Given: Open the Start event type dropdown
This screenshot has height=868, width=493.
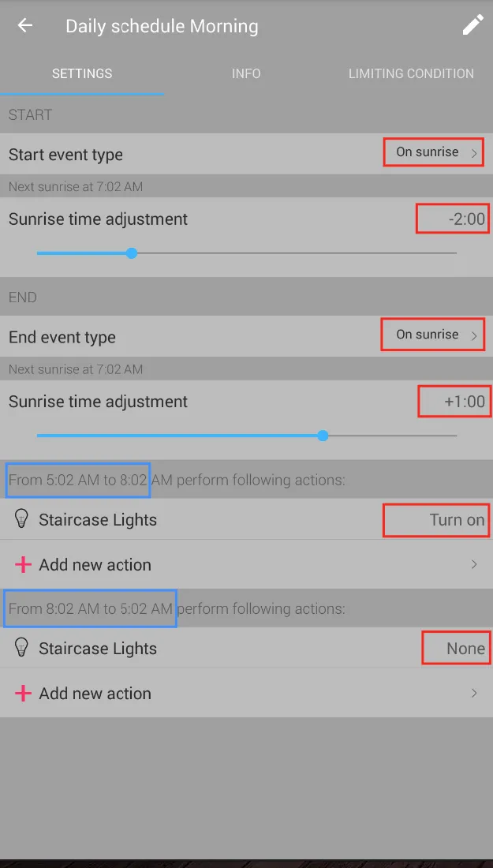Looking at the screenshot, I should coord(433,152).
